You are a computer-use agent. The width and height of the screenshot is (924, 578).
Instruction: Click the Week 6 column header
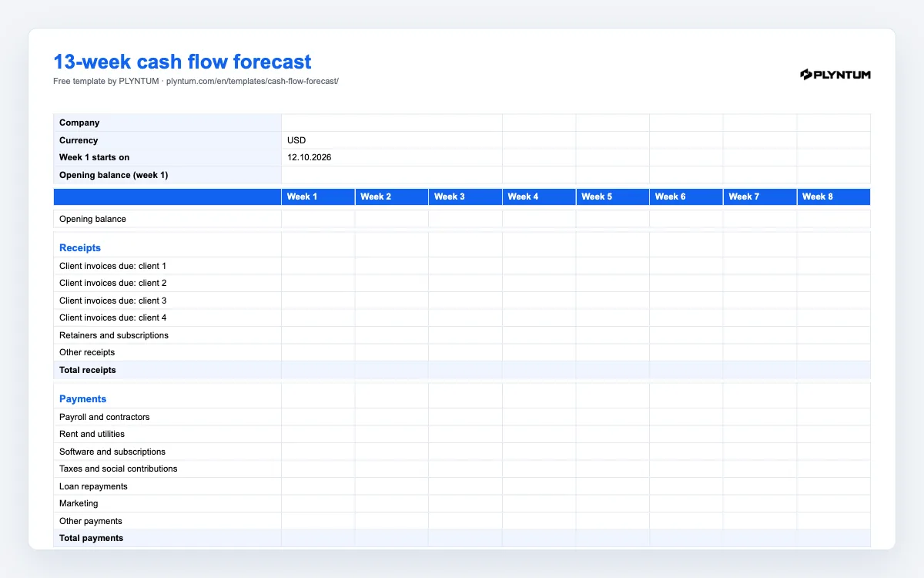tap(686, 197)
